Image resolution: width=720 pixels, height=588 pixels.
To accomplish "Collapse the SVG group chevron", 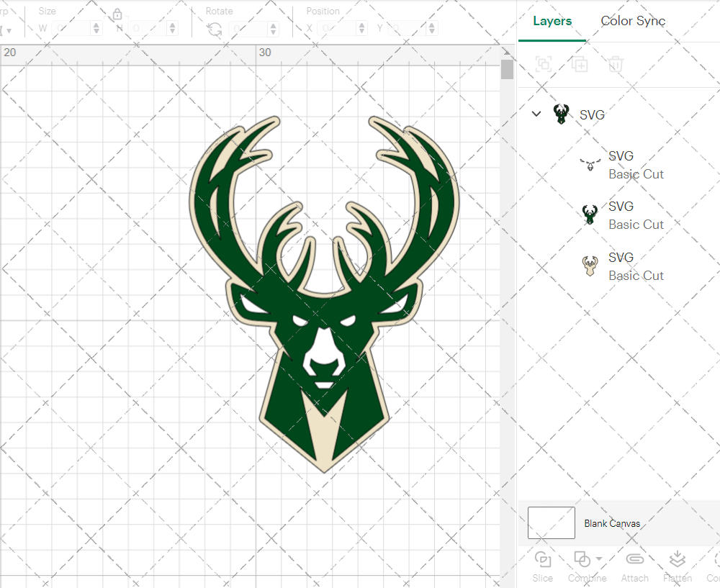I will (536, 114).
